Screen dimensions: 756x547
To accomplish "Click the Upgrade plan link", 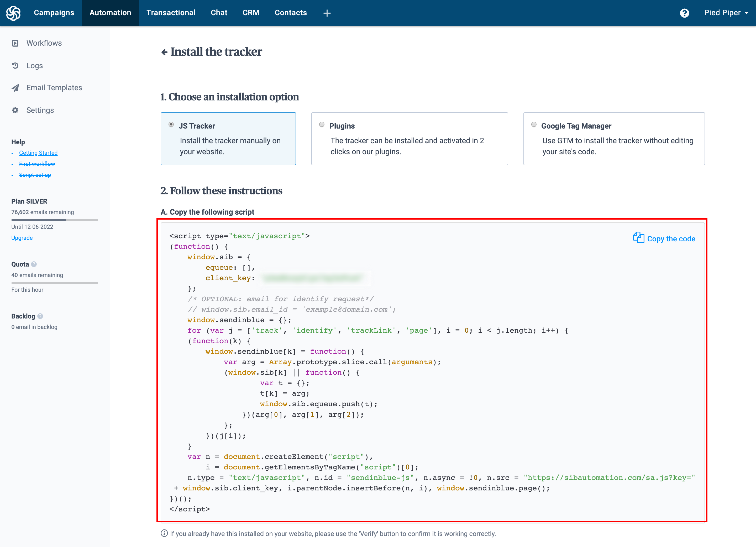I will click(22, 238).
